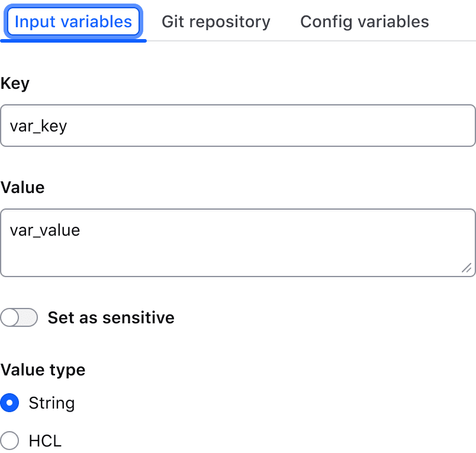Select the String value type
Screen dimensions: 476x453
coord(9,403)
